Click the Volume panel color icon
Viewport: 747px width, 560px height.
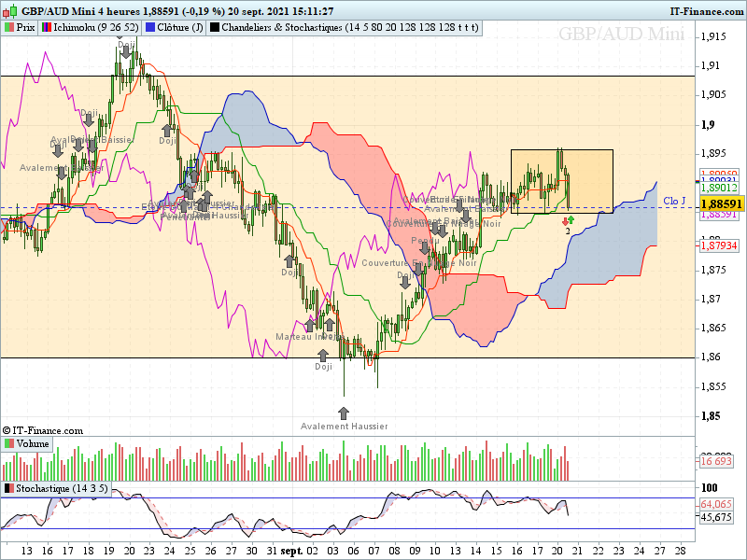pyautogui.click(x=9, y=444)
